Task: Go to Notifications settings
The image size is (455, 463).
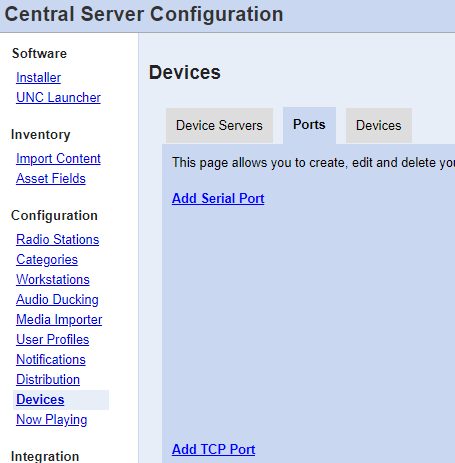Action: coord(51,360)
